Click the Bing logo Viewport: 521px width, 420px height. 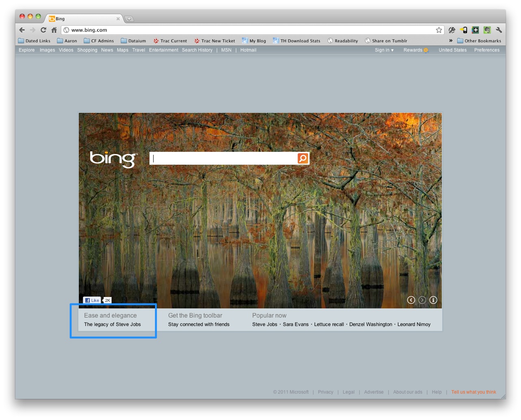pos(113,159)
